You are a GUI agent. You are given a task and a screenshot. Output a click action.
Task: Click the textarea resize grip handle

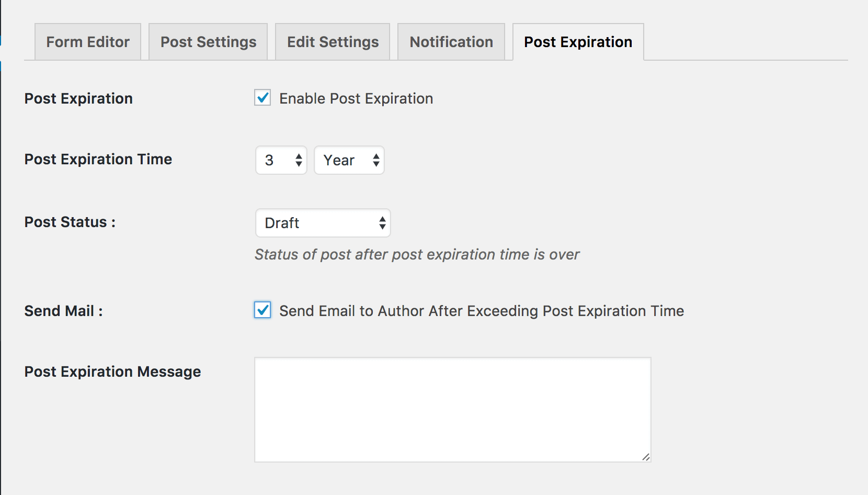646,457
